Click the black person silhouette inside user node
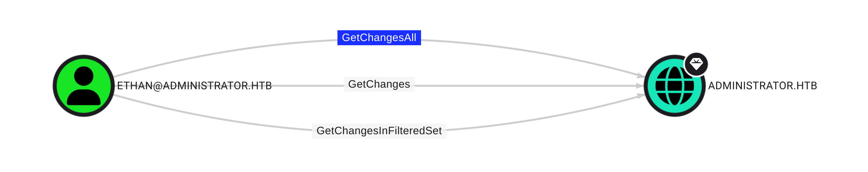The image size is (868, 172). click(83, 86)
